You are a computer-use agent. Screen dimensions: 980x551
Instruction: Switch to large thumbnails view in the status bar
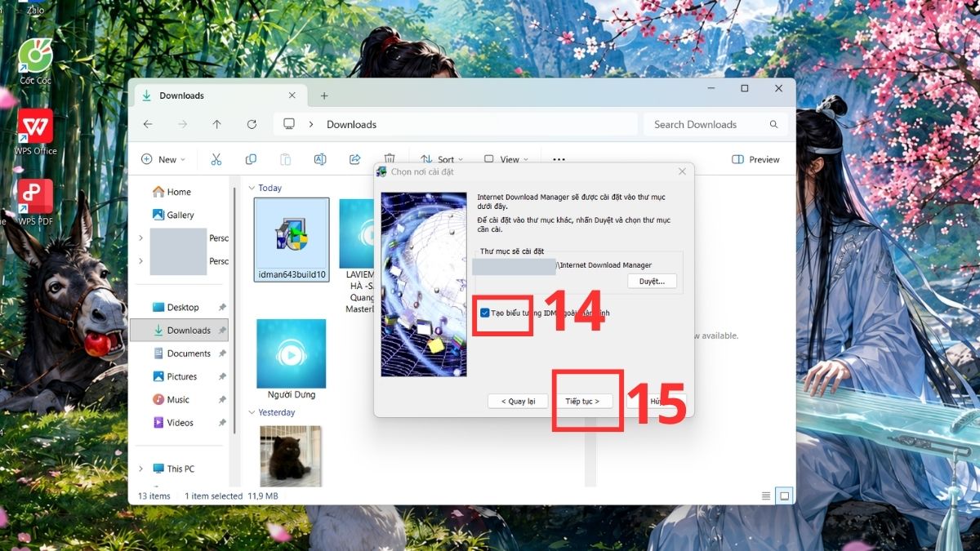click(x=785, y=495)
